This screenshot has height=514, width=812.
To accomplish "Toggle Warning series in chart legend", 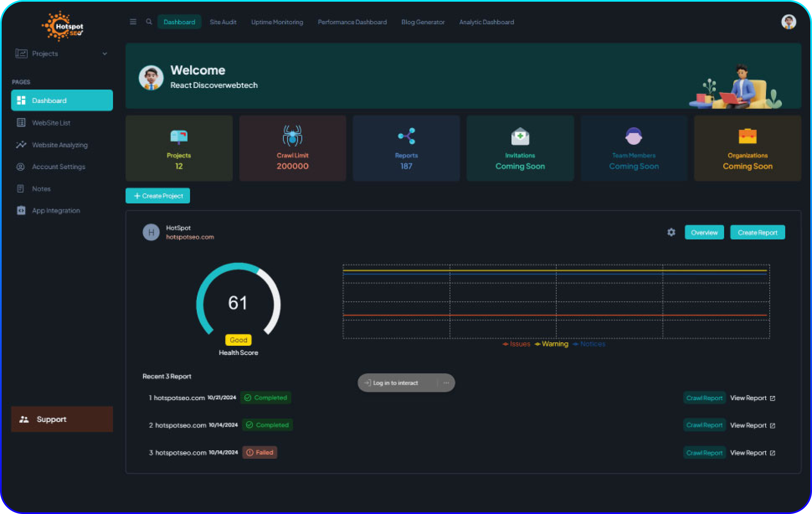I will 551,344.
